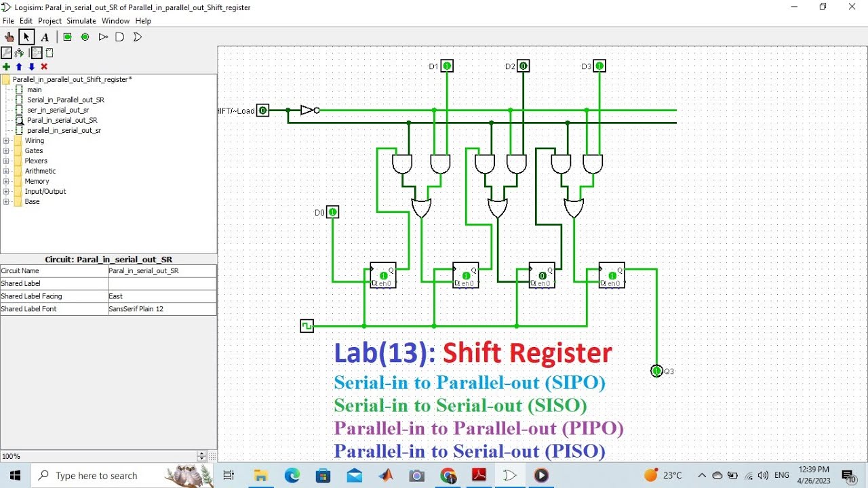Open the main circuit in the tree
Screen dimensions: 868x488
[x=34, y=89]
